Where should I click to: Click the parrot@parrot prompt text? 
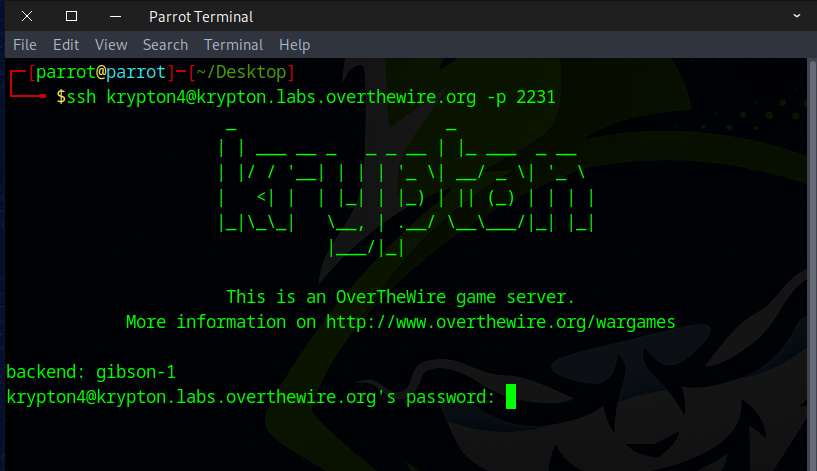pyautogui.click(x=101, y=72)
